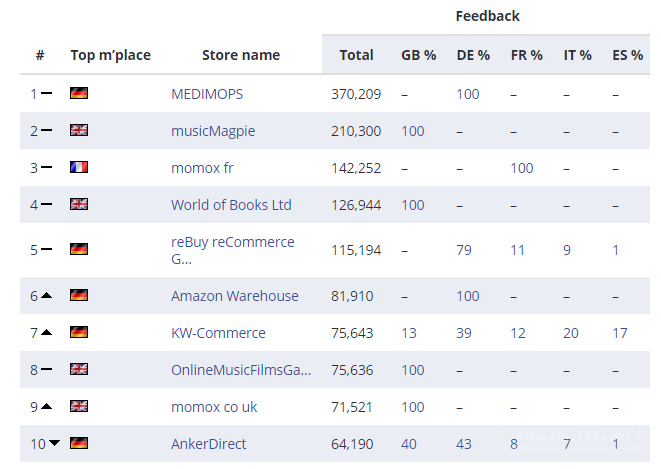Open World of Books Ltd store

pos(231,205)
